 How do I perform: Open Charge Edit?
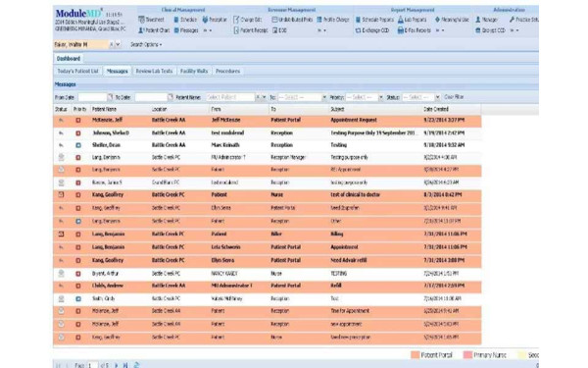(248, 20)
